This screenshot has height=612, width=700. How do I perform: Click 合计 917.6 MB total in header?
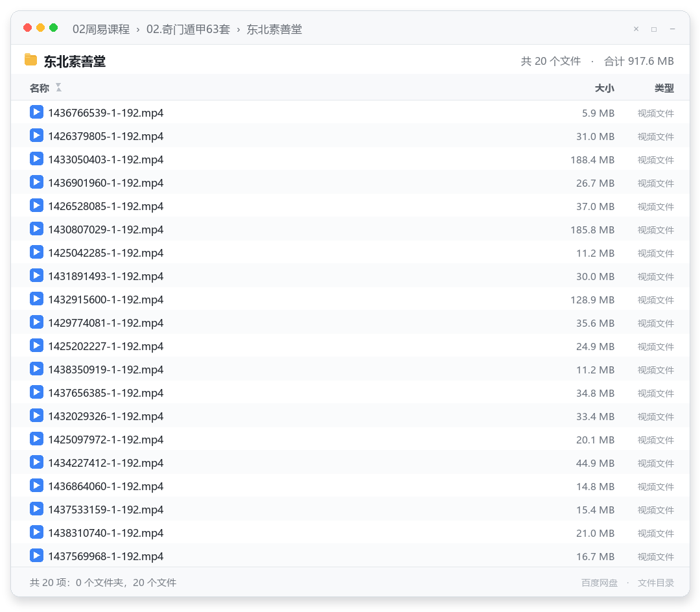[639, 61]
